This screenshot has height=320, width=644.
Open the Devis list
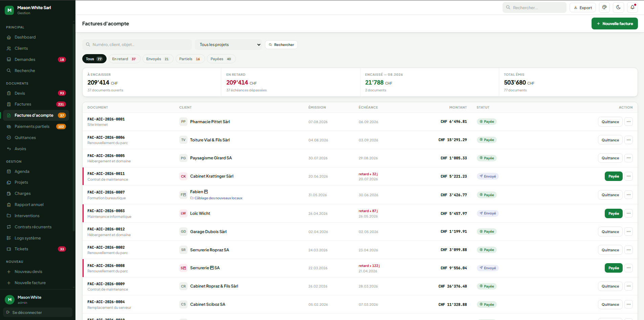point(36,93)
